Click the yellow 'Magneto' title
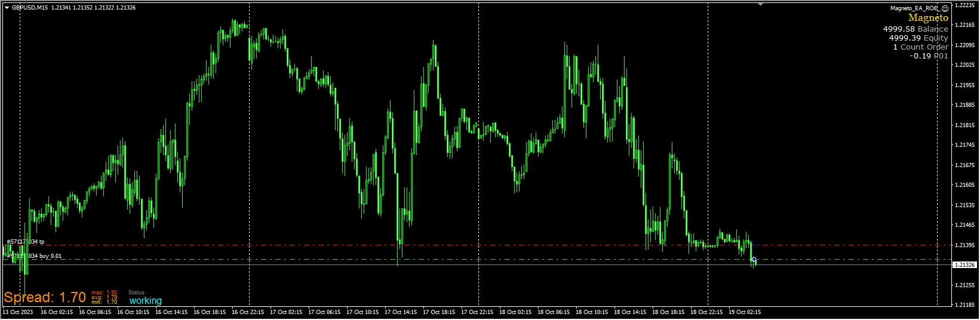Image resolution: width=980 pixels, height=320 pixels. tap(928, 18)
